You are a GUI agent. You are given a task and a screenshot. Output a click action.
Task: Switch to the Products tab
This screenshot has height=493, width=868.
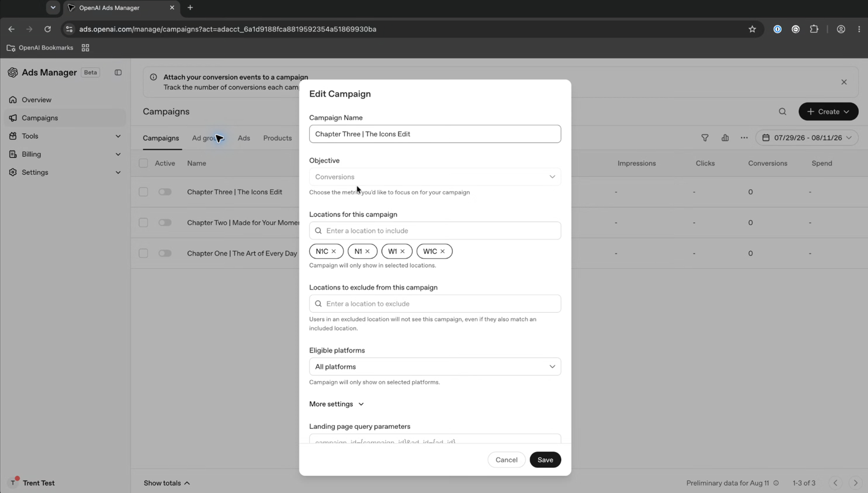tap(278, 138)
